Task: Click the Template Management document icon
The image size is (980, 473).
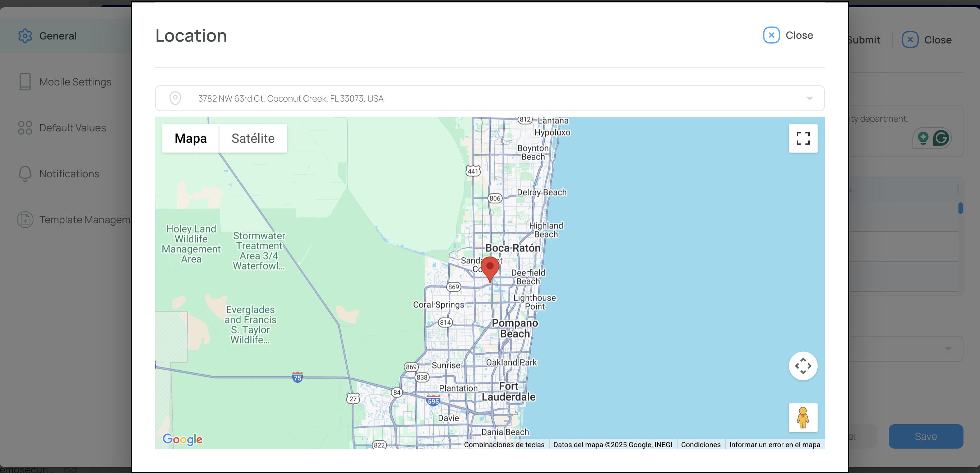Action: tap(25, 220)
